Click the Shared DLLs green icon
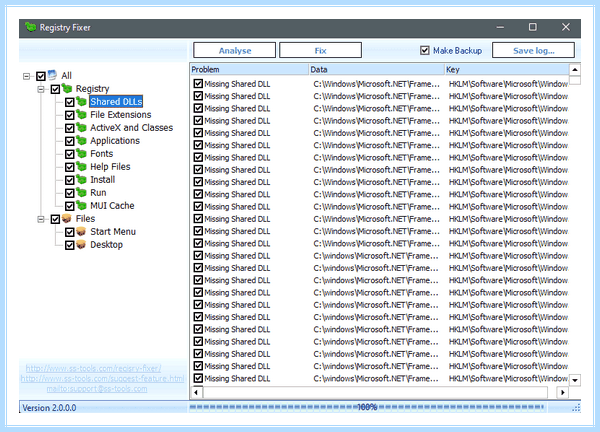The width and height of the screenshot is (600, 432). coord(81,101)
